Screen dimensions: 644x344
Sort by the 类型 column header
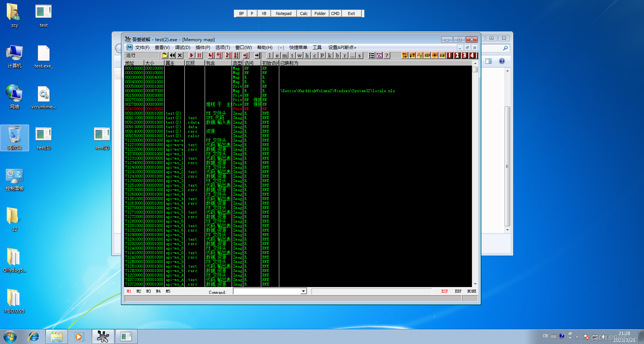[238, 63]
